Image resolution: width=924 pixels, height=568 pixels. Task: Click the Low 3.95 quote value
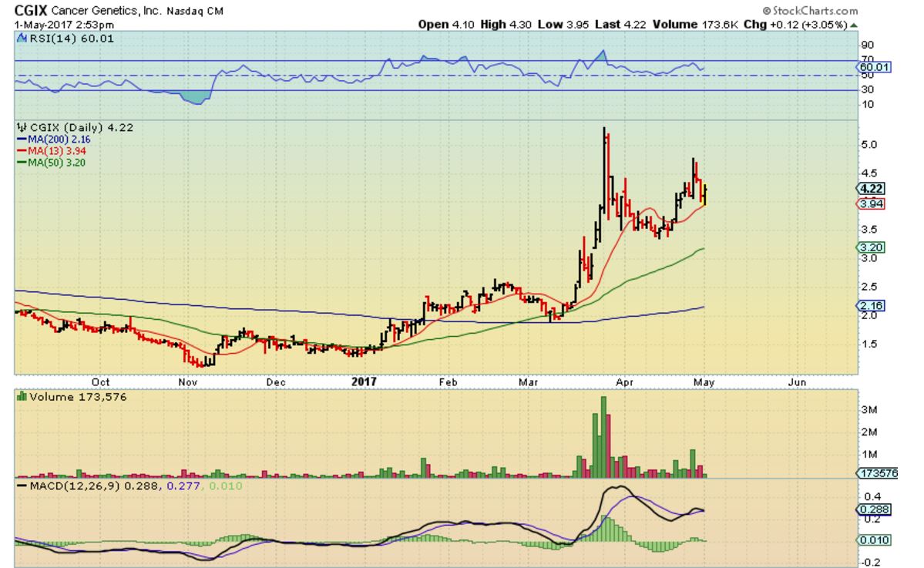(x=562, y=25)
